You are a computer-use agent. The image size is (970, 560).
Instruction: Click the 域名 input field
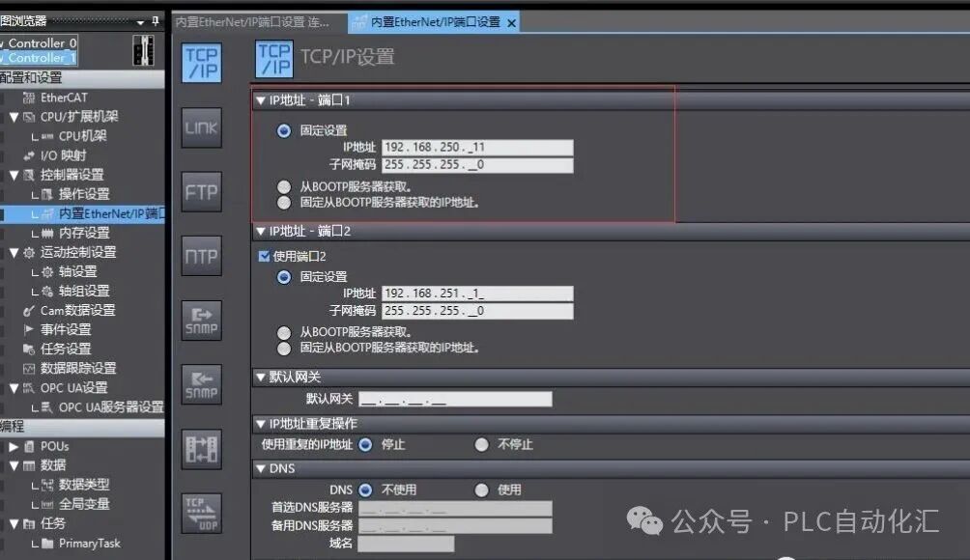click(406, 544)
